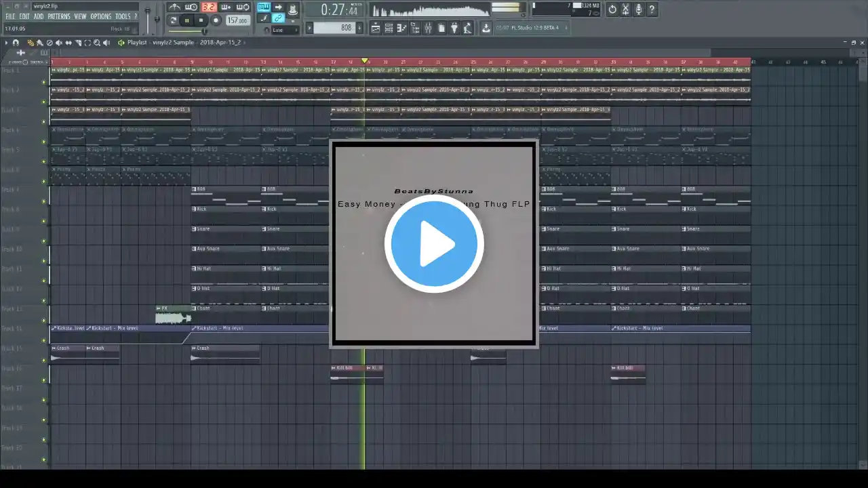Open the Mixer view from toolbar
Screen dimensions: 868x488
click(x=428, y=28)
